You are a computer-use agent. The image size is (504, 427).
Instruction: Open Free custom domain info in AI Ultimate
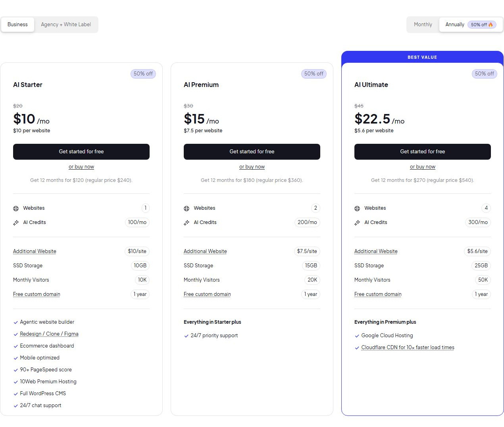[378, 294]
